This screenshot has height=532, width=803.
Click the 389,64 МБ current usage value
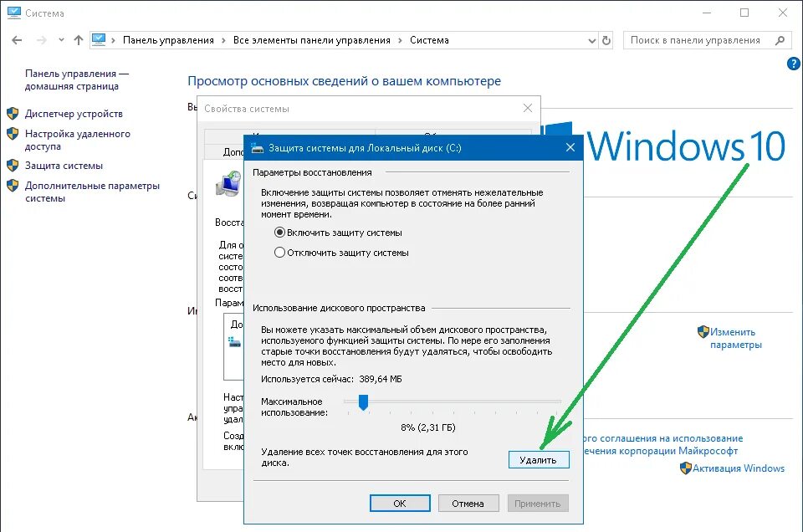coord(381,379)
